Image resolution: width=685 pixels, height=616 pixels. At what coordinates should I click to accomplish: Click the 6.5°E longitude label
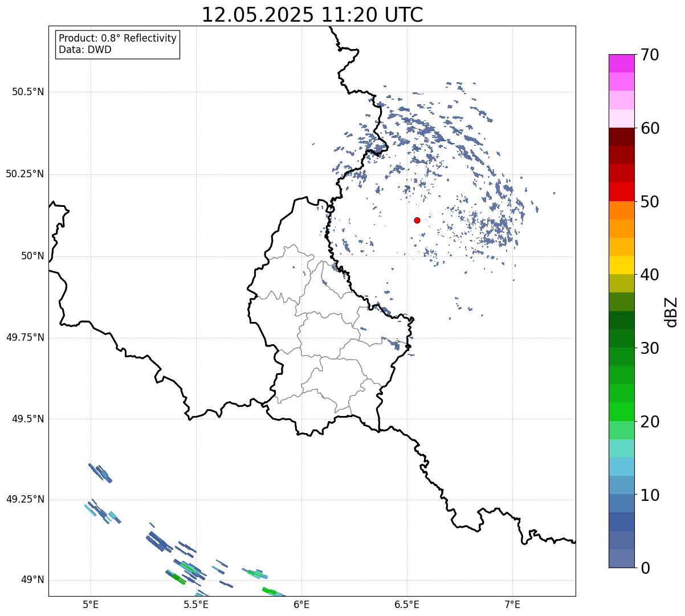[407, 605]
